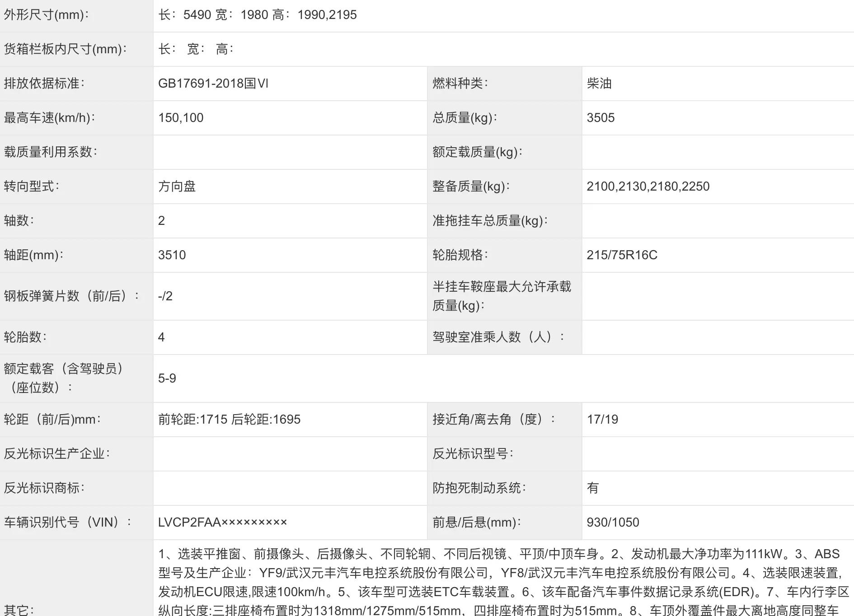Select the max speed value 150,100
This screenshot has width=854, height=616.
coord(181,118)
